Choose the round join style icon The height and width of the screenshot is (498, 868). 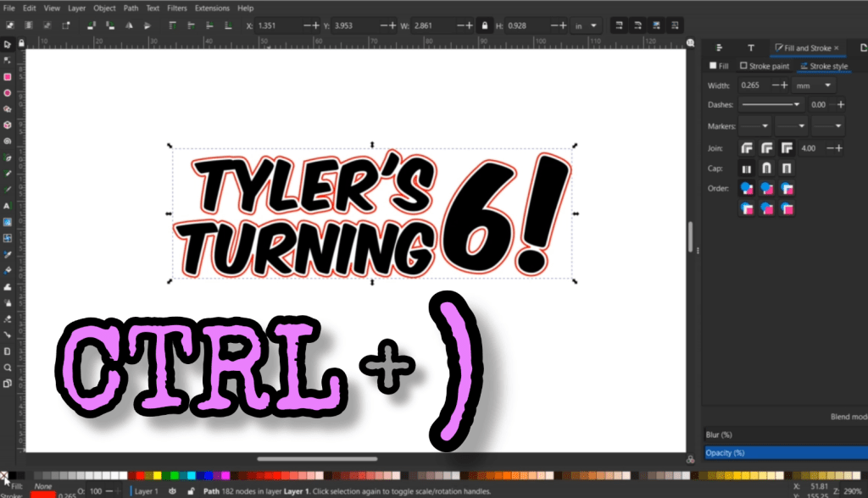(x=765, y=148)
